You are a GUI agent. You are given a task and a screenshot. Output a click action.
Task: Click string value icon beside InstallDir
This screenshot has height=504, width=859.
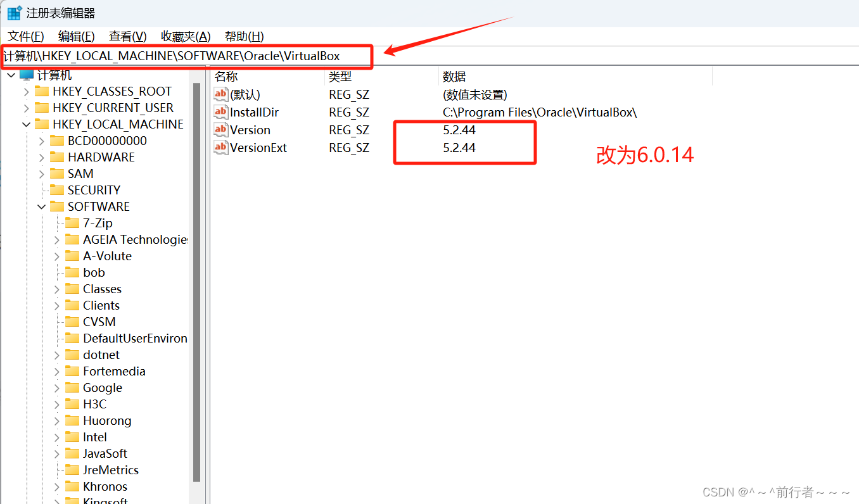(x=220, y=112)
